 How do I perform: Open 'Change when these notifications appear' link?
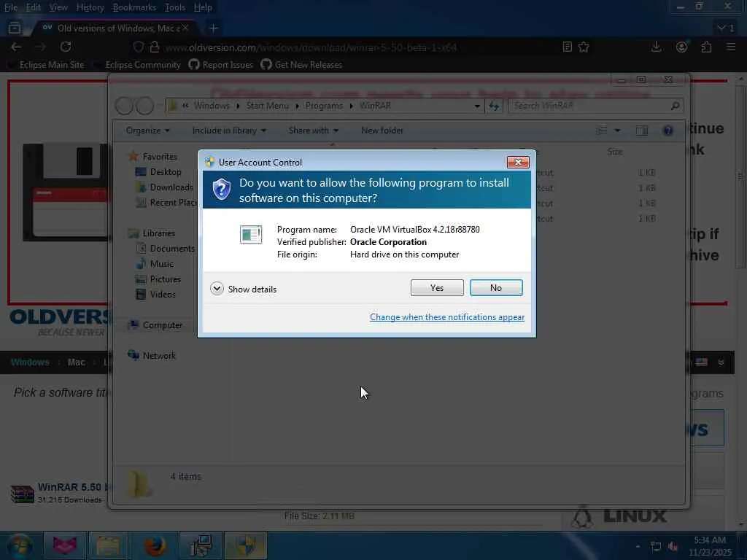[x=447, y=317]
